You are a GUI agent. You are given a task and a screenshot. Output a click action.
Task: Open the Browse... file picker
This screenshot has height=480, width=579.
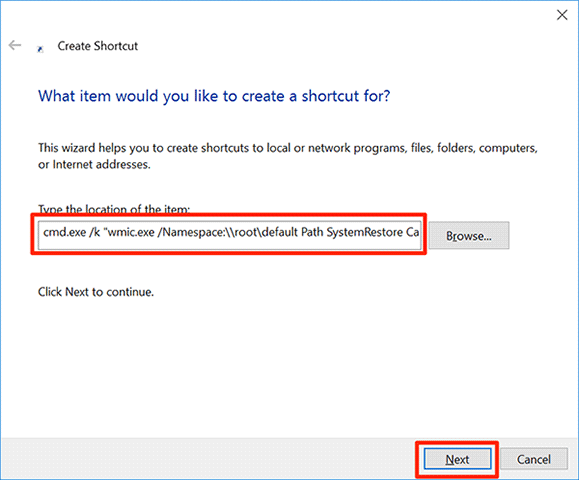point(469,236)
